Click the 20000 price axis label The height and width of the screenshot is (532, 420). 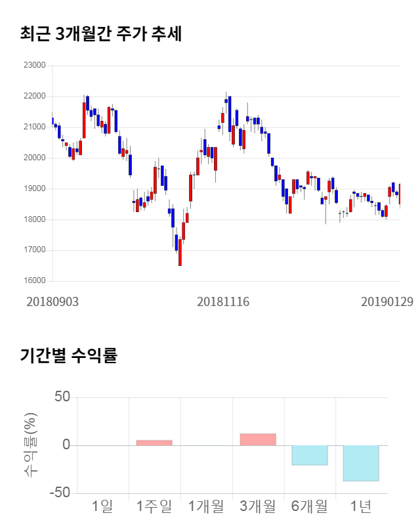(x=33, y=158)
